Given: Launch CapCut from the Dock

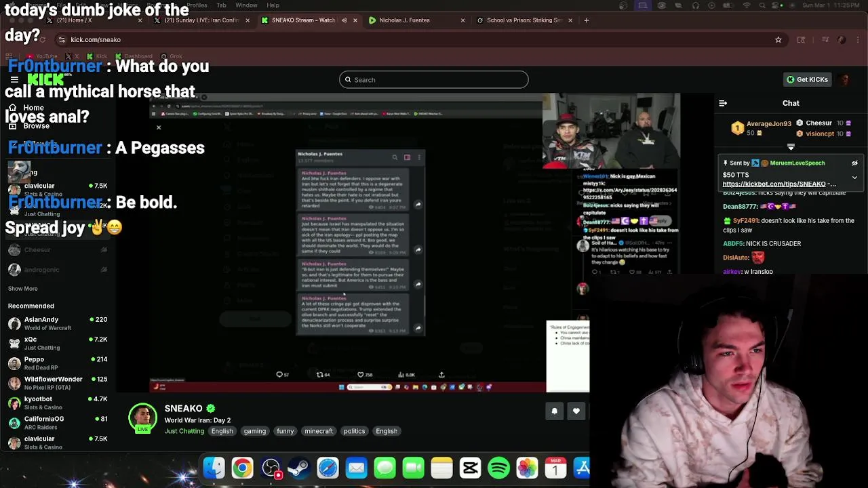Looking at the screenshot, I should [x=470, y=468].
